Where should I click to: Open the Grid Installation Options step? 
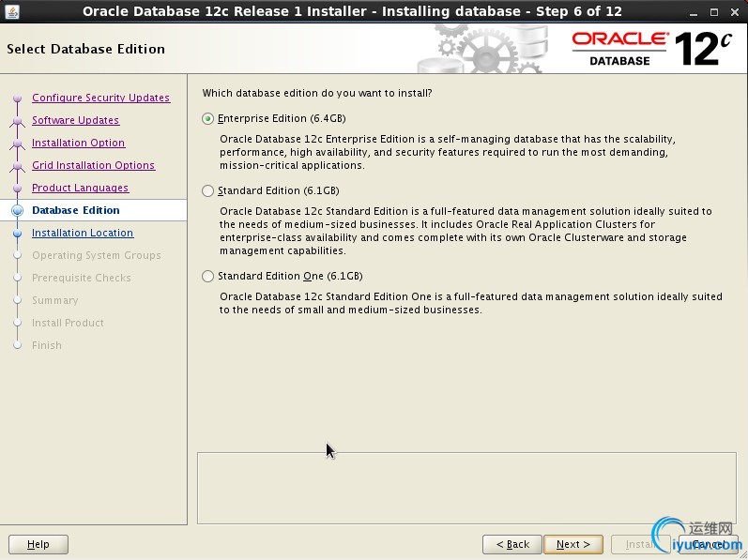click(93, 165)
